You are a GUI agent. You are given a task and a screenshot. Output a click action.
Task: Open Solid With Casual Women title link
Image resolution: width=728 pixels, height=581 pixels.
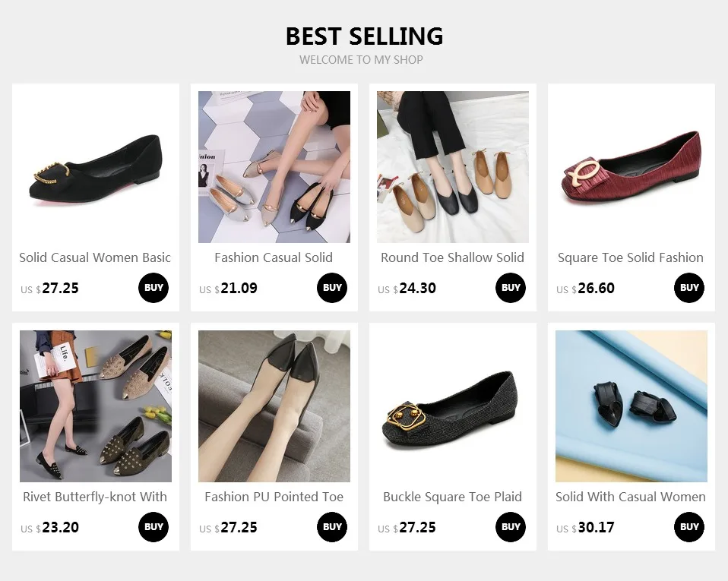point(631,497)
